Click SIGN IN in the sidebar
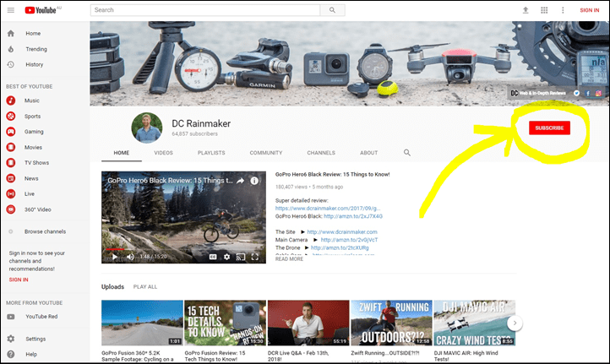Screen dimensions: 610x364 pos(19,280)
